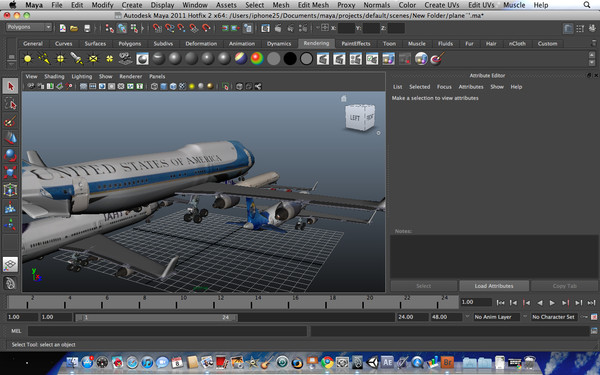
Task: Select the Universal Manipulator tool
Action: pos(10,190)
